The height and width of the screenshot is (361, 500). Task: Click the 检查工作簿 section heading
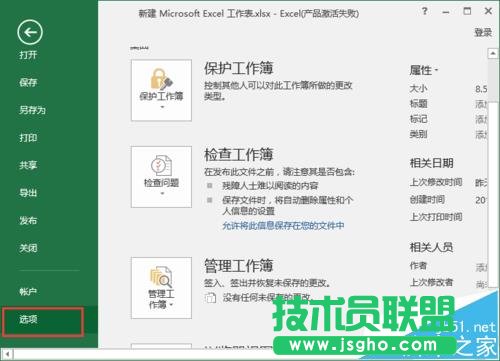click(239, 154)
